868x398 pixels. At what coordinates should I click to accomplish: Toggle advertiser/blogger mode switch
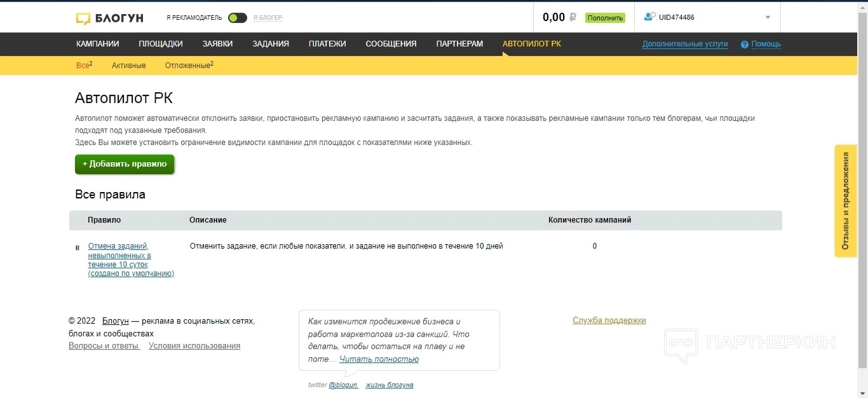[x=238, y=18]
